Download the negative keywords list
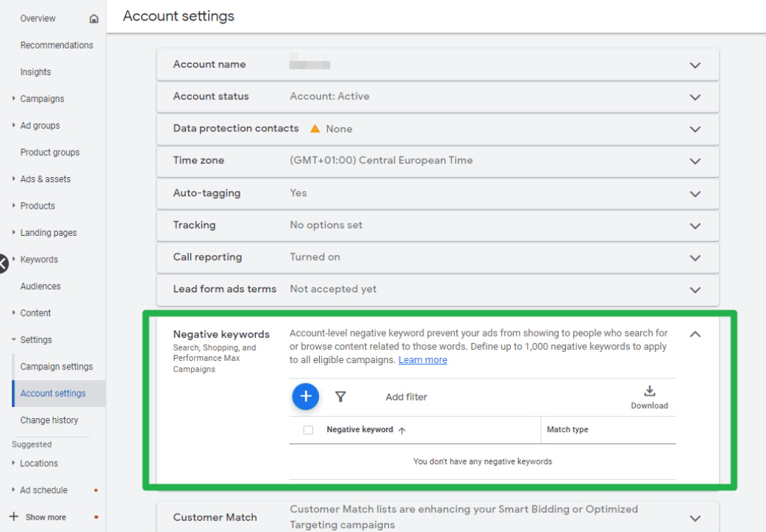766x532 pixels. point(649,397)
